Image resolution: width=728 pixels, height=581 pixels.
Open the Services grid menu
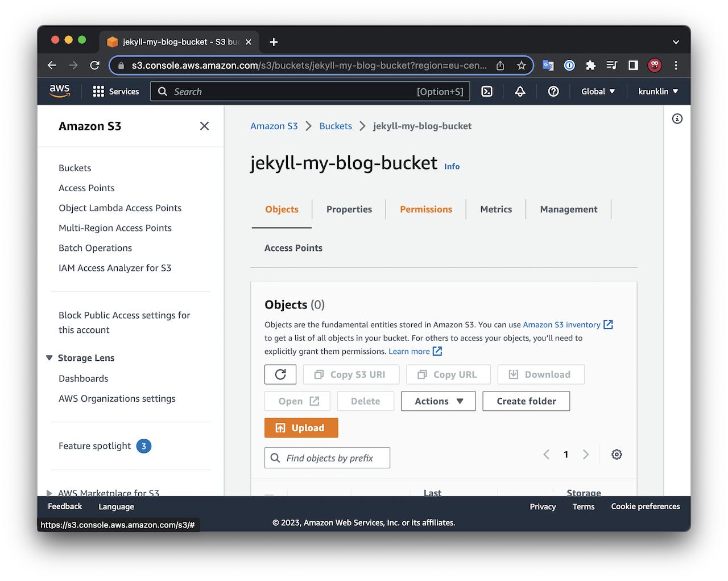tap(116, 92)
